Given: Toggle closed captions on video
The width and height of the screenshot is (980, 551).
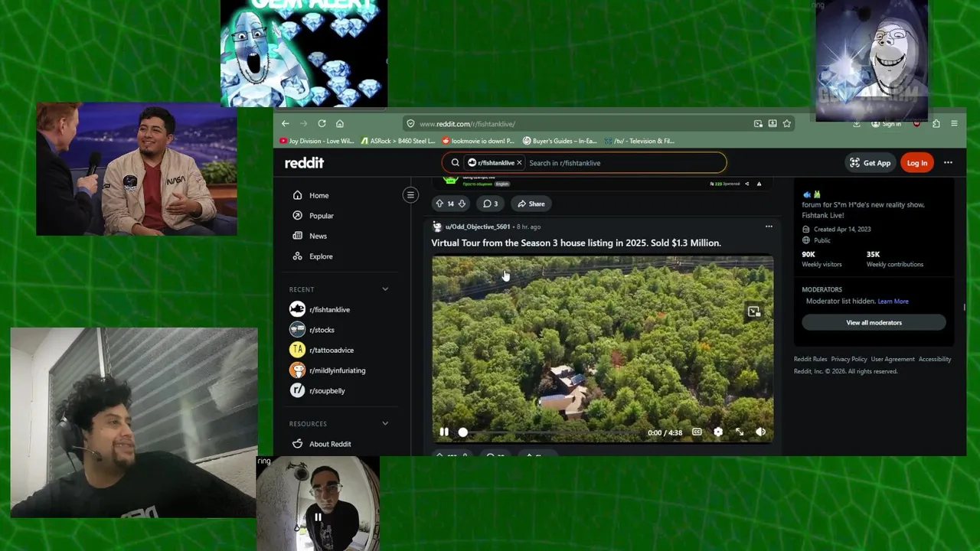Looking at the screenshot, I should 697,432.
